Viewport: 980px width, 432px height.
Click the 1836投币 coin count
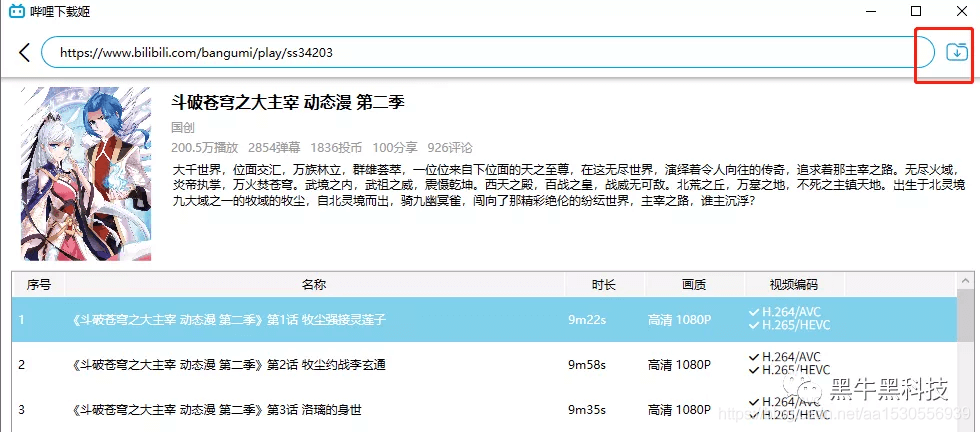click(336, 148)
